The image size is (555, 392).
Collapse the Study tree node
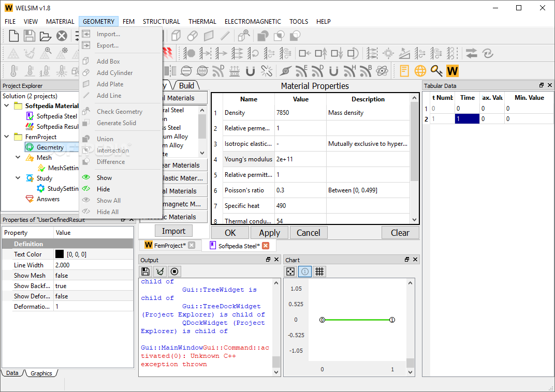[18, 178]
